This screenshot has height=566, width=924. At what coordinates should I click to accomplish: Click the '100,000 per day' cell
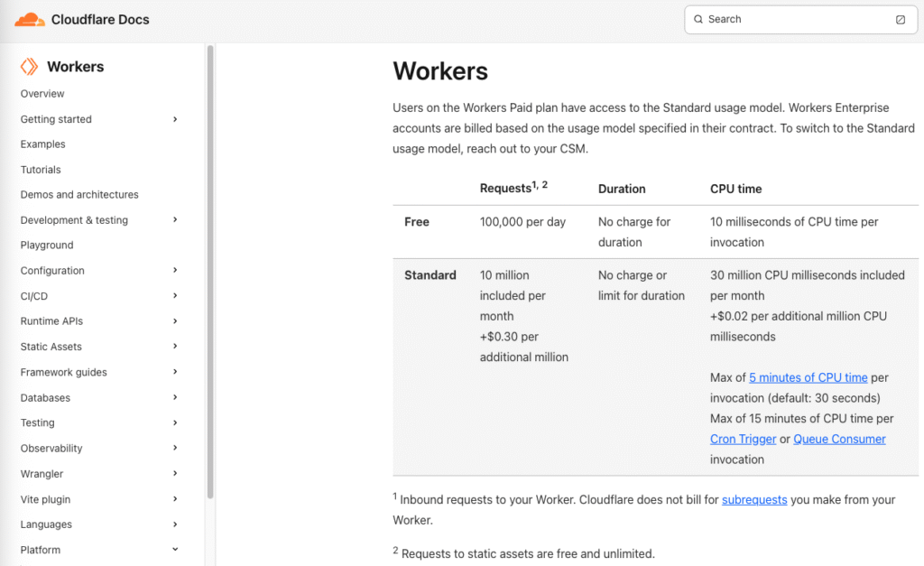[522, 222]
